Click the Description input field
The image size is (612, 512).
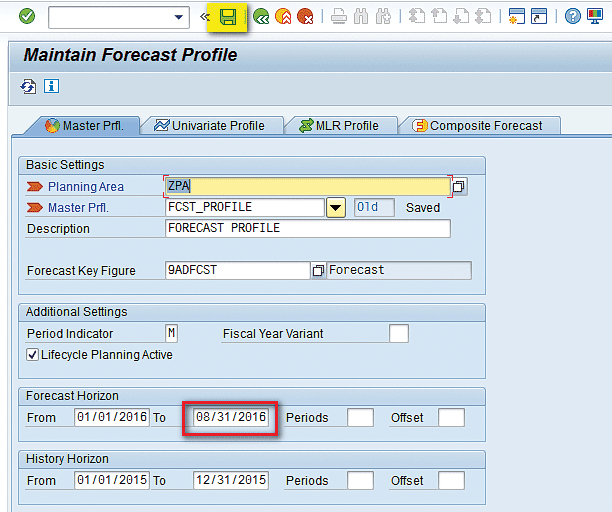click(307, 228)
